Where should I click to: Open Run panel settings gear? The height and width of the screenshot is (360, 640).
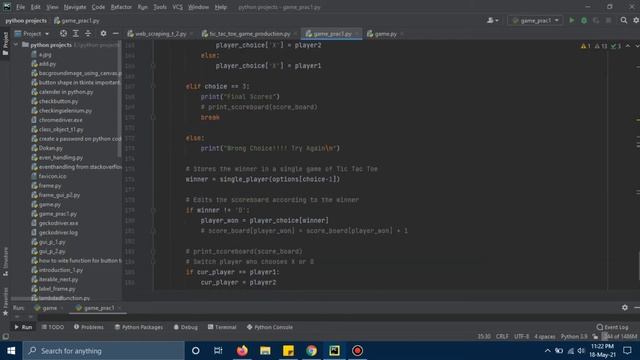(x=624, y=307)
